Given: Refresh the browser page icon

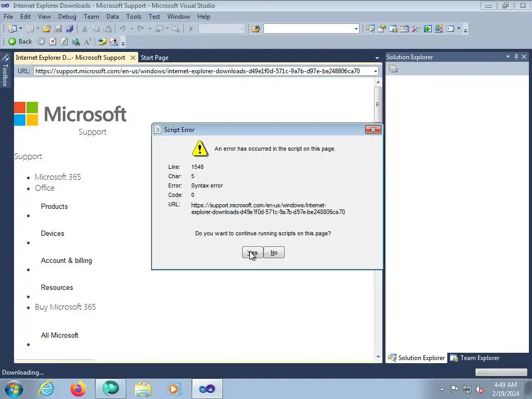Looking at the screenshot, I should click(64, 42).
